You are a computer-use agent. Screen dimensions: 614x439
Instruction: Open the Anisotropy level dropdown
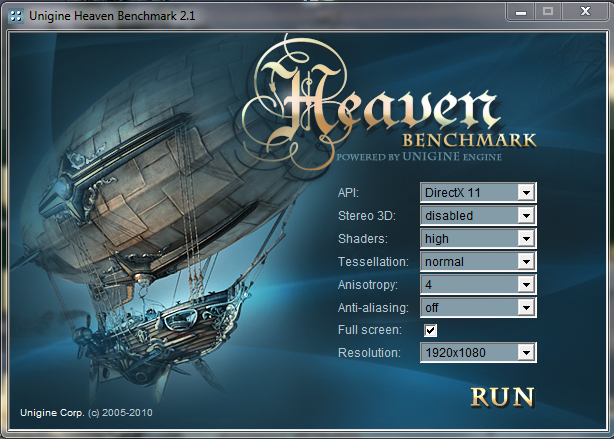pyautogui.click(x=478, y=284)
